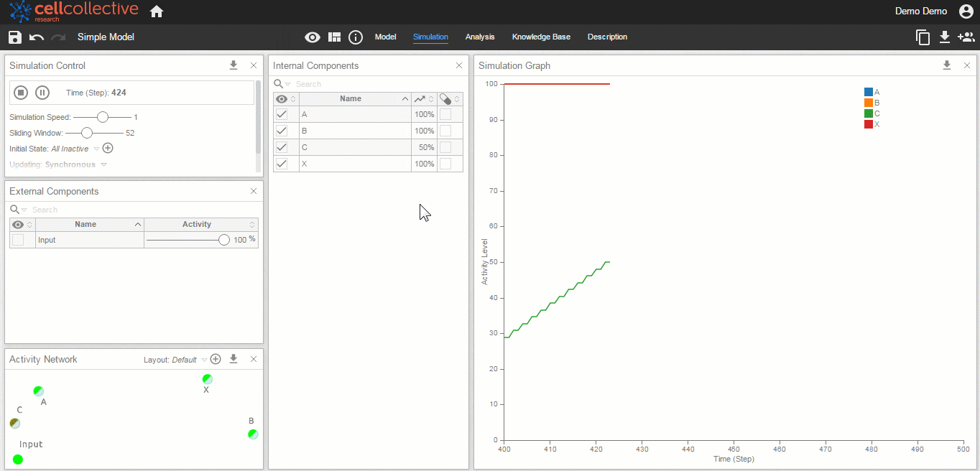This screenshot has width=980, height=471.
Task: Sort Internal Components by Name column
Action: tap(351, 98)
